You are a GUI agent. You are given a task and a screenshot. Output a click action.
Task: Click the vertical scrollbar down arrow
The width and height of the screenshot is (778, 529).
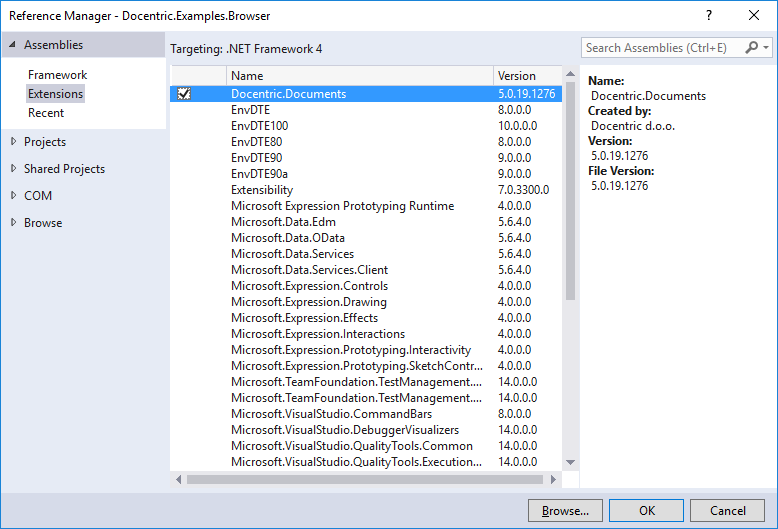tap(571, 463)
